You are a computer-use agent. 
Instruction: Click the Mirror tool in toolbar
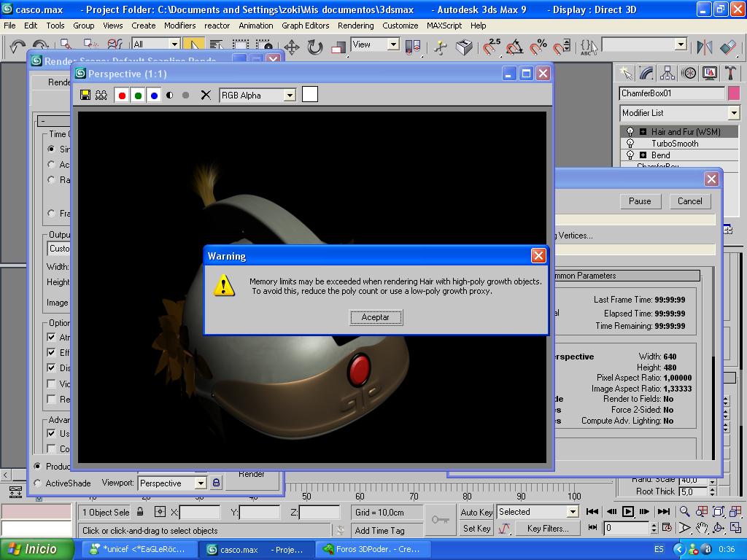tap(705, 47)
